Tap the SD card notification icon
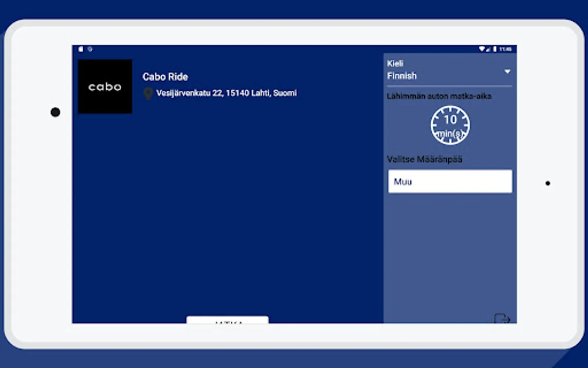This screenshot has height=368, width=588. pos(81,49)
